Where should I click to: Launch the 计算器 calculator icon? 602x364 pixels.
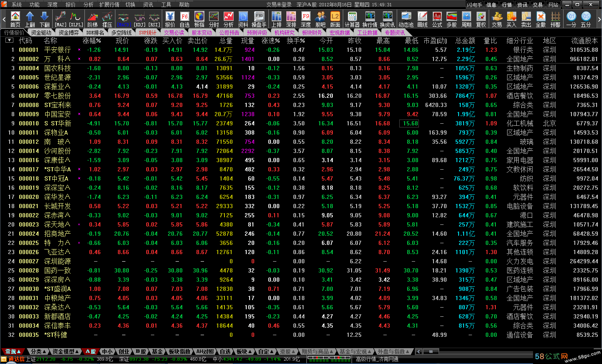[352, 19]
